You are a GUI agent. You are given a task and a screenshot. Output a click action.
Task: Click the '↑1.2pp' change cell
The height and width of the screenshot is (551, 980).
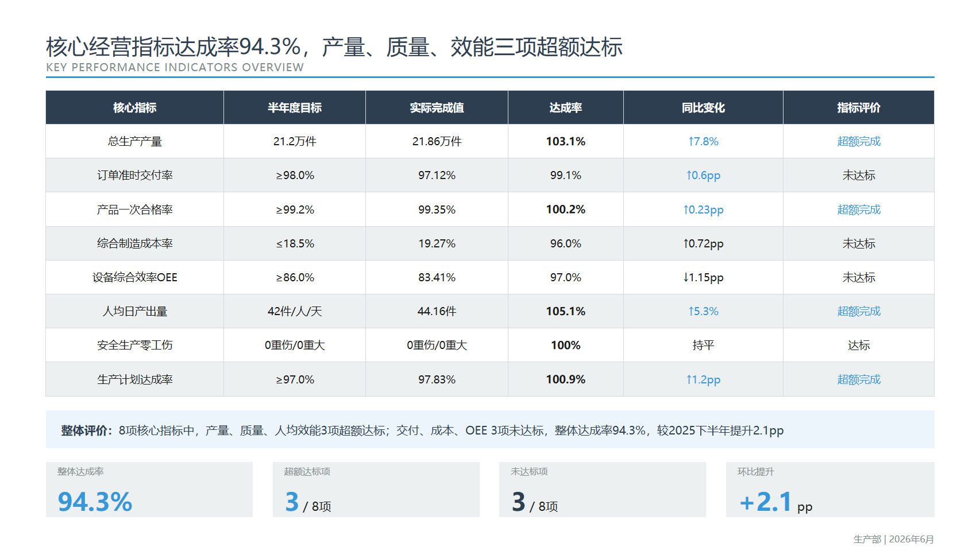tap(703, 379)
